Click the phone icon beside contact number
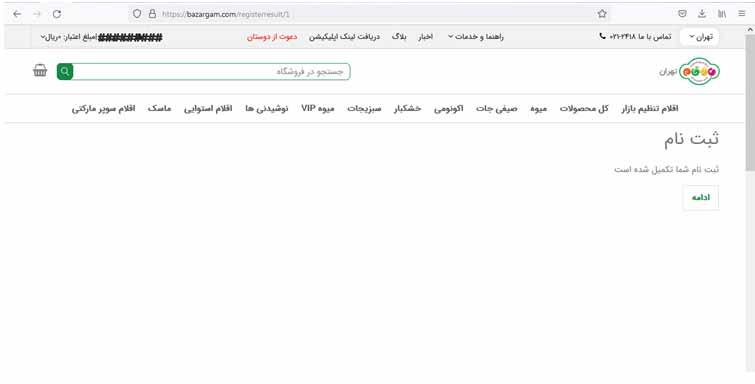The height and width of the screenshot is (384, 755). 602,36
